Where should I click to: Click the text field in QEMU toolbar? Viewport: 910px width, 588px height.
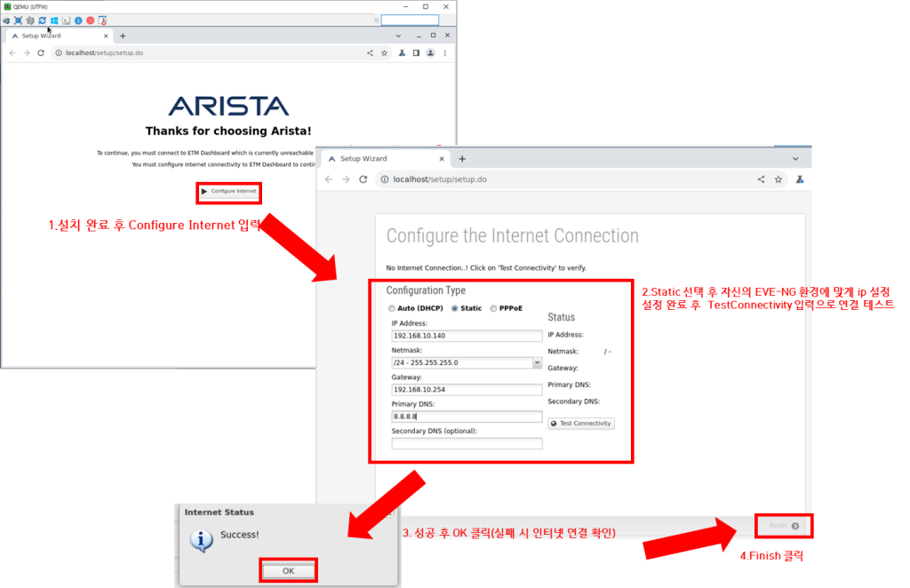[x=410, y=20]
